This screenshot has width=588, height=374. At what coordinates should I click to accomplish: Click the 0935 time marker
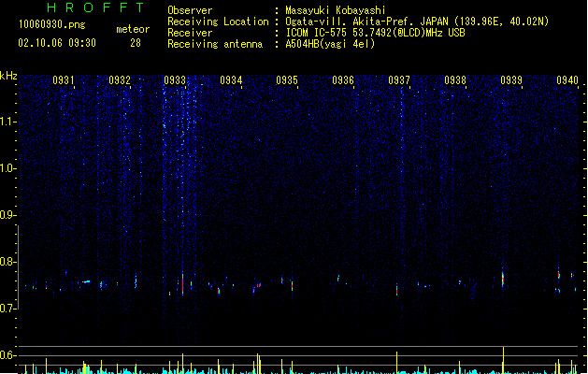point(287,80)
